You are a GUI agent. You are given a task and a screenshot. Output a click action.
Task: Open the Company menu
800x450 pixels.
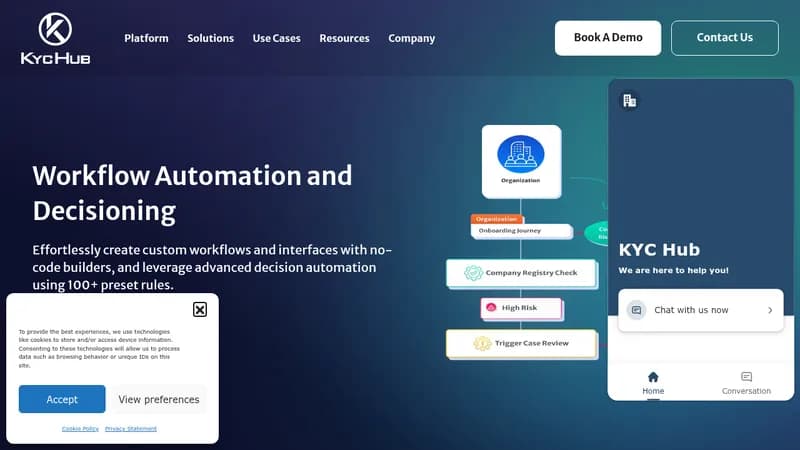[412, 38]
